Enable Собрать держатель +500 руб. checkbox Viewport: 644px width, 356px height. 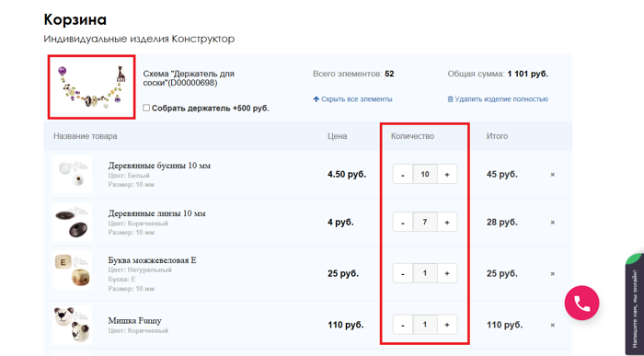click(146, 108)
